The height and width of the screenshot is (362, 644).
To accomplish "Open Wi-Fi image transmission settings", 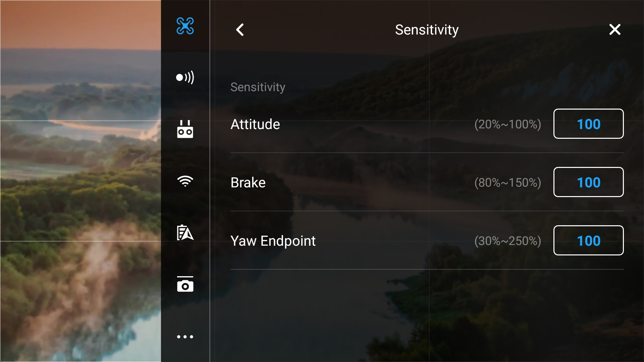I will (185, 181).
